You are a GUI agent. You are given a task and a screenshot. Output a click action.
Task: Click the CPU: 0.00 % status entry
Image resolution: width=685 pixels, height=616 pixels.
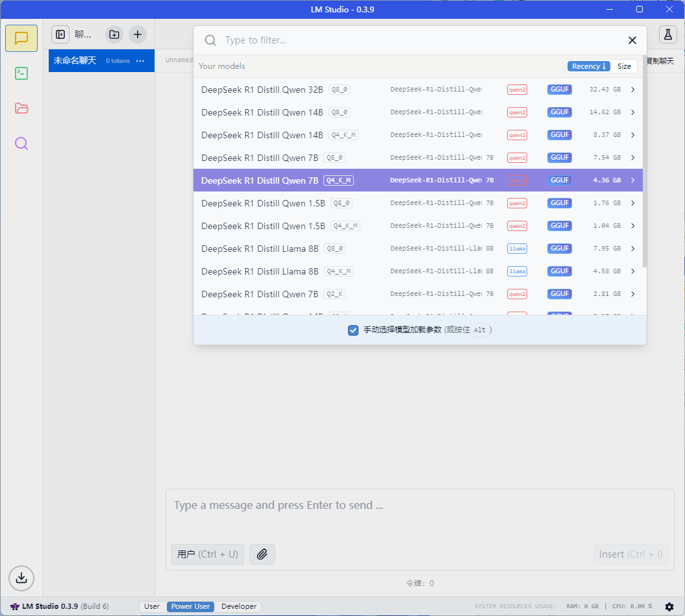pyautogui.click(x=632, y=606)
